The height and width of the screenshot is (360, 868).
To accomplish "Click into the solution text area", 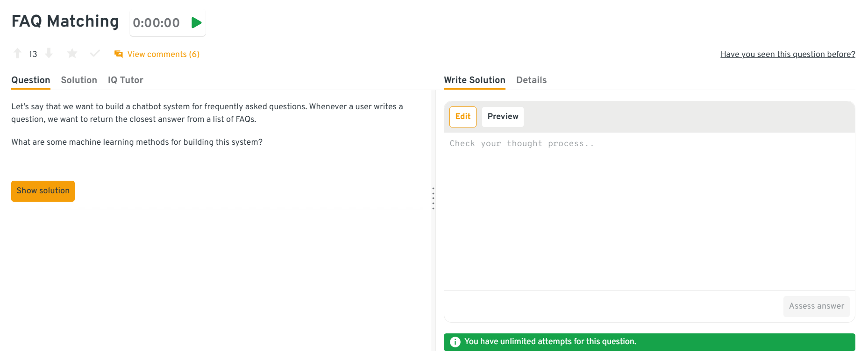I will point(649,210).
